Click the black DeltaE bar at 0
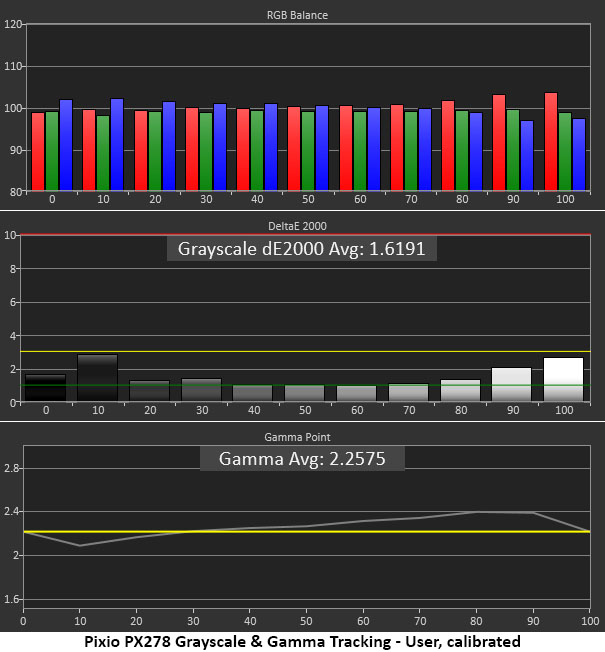This screenshot has width=605, height=652. pos(45,388)
